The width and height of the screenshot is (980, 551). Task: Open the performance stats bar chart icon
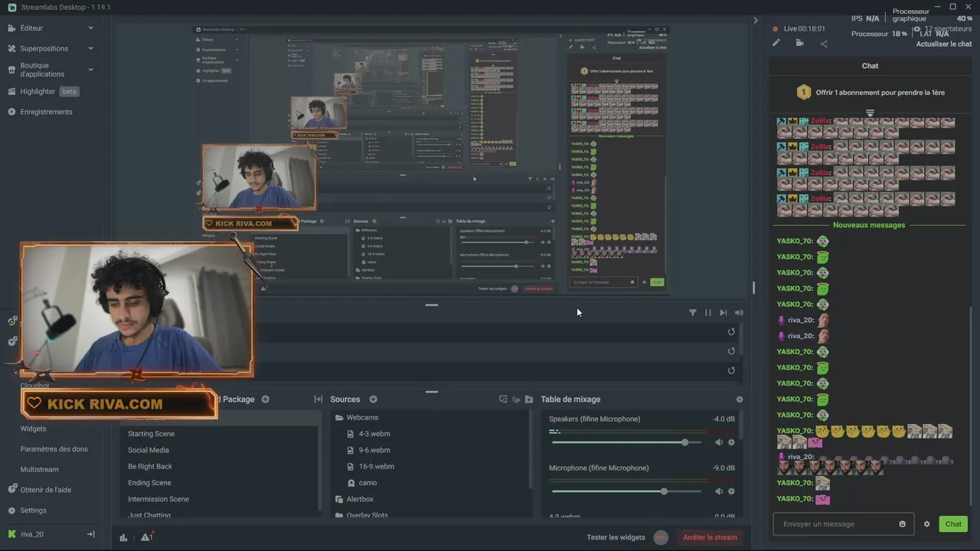click(123, 537)
